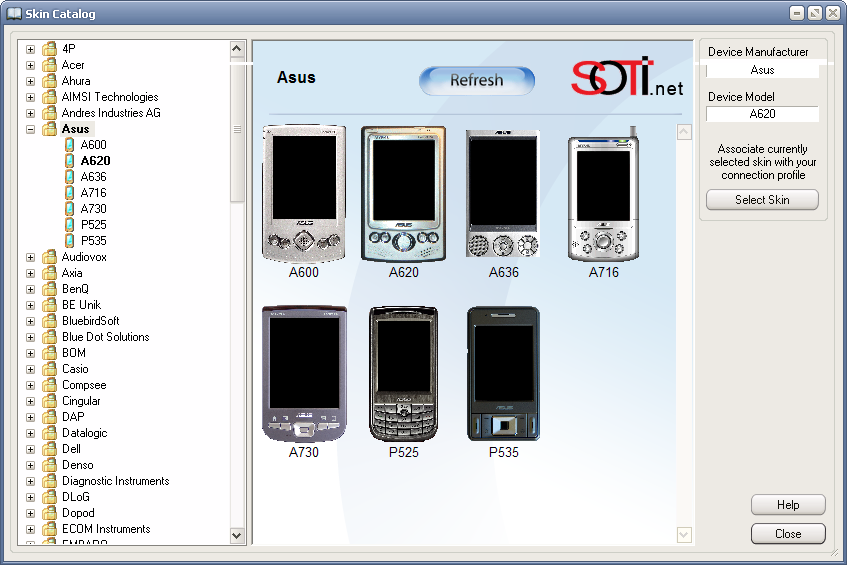The height and width of the screenshot is (565, 847).
Task: Click the A636 device icon in tree
Action: pyautogui.click(x=69, y=177)
